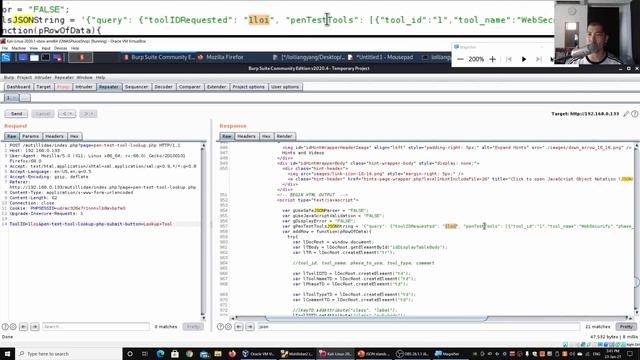The width and height of the screenshot is (640, 360).
Task: Switch Request panel to Headers view
Action: tap(54, 136)
